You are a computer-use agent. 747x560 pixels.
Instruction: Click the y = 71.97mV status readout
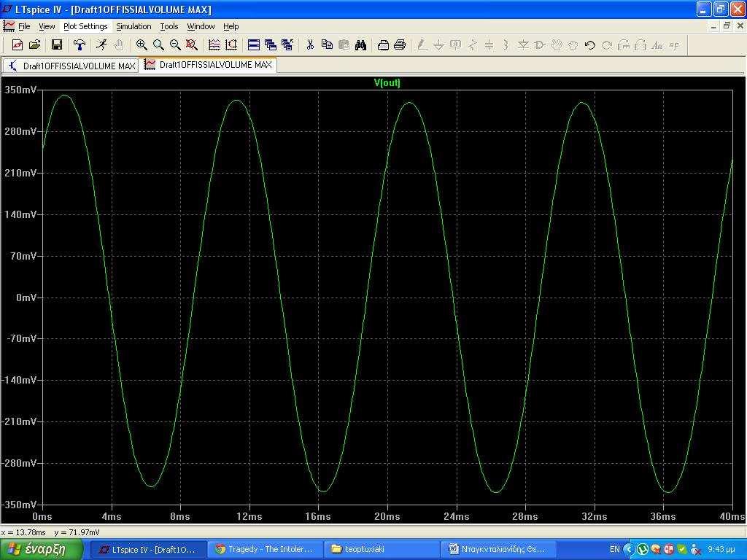point(77,532)
